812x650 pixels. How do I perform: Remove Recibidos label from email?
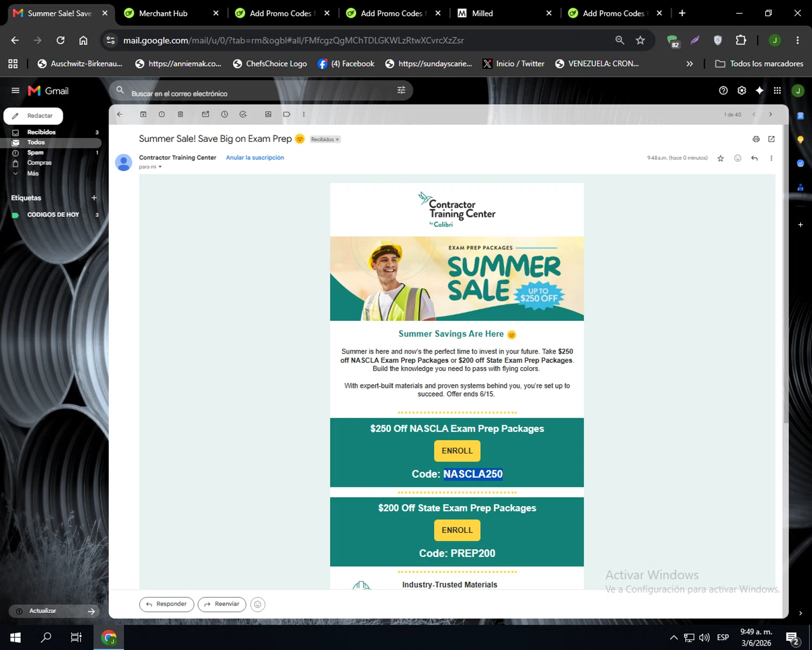tap(337, 139)
